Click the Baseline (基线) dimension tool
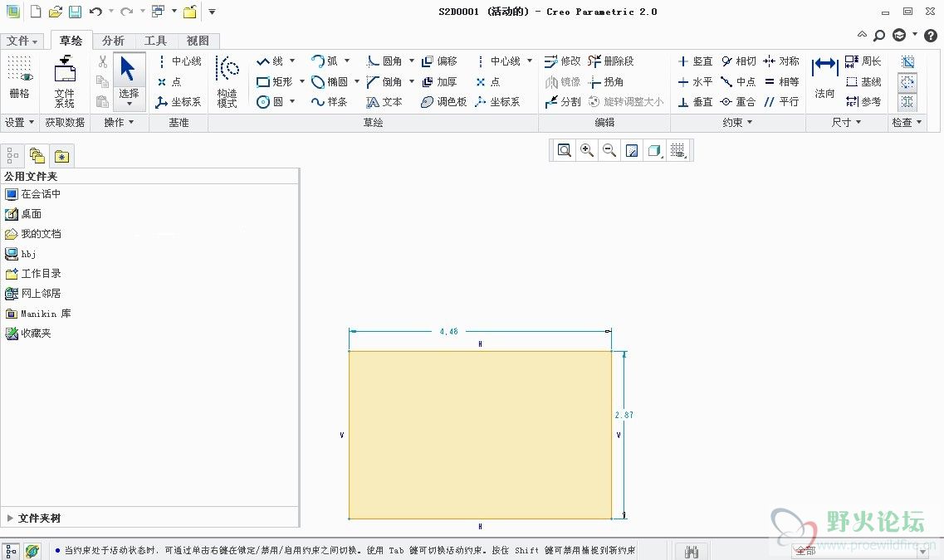Image resolution: width=944 pixels, height=560 pixels. (863, 81)
